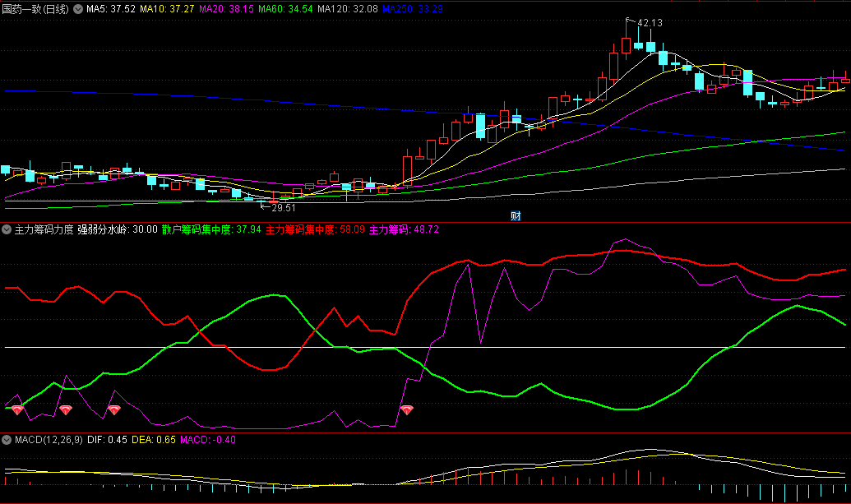Select the MA250: 33.29 label
851x504 pixels.
(x=413, y=9)
